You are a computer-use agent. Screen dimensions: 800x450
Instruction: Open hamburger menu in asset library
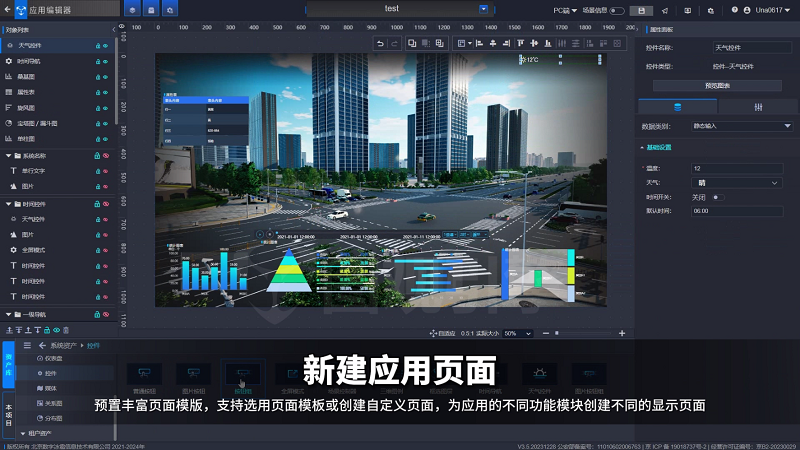pos(27,345)
